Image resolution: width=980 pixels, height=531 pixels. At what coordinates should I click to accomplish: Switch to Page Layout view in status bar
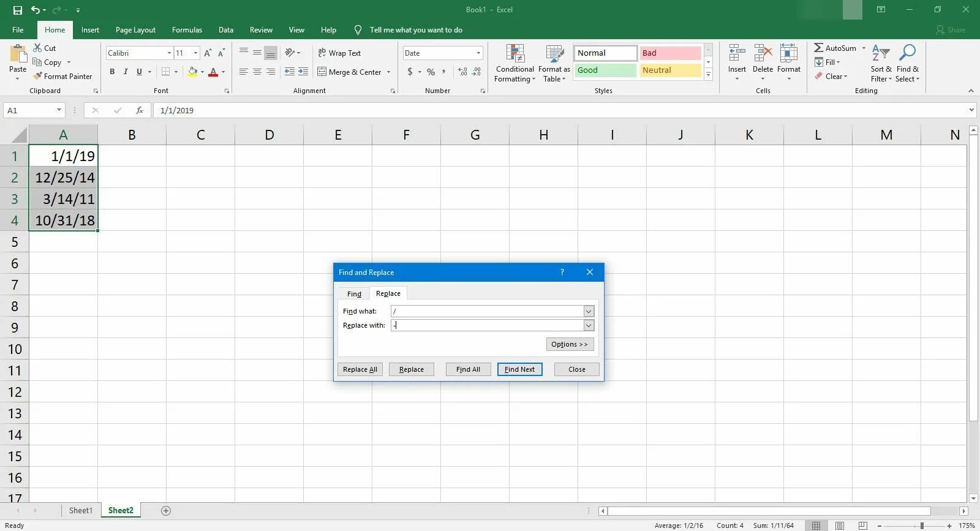point(839,525)
